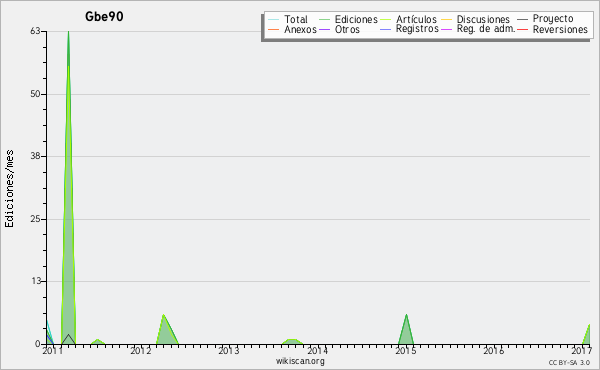Click the 2013 x-axis label

coord(228,350)
